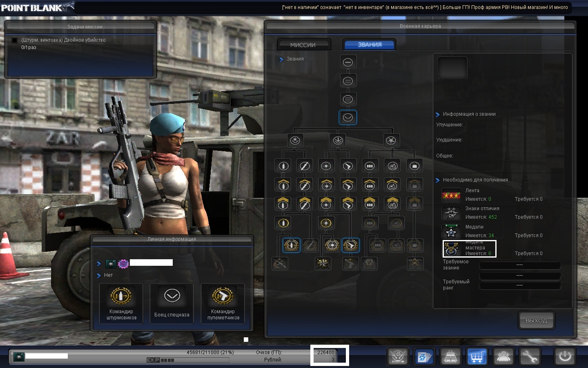Click the scrolling news ticker text

pyautogui.click(x=425, y=7)
